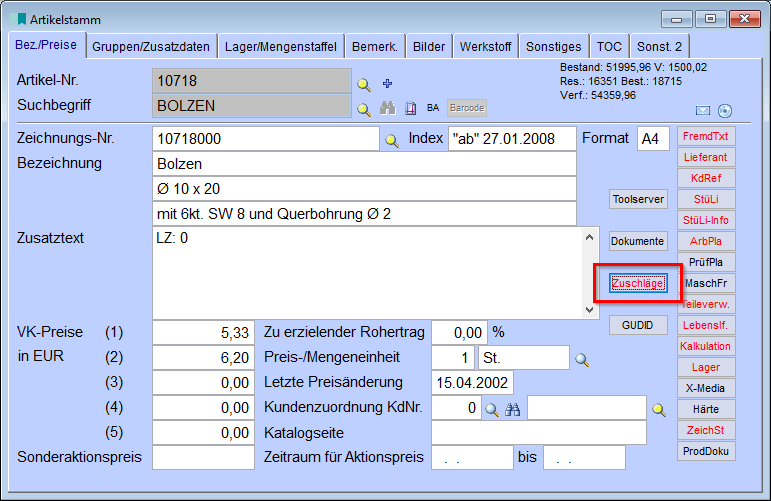Click the magnifier icon next to Artikel-Nr.

pyautogui.click(x=364, y=85)
